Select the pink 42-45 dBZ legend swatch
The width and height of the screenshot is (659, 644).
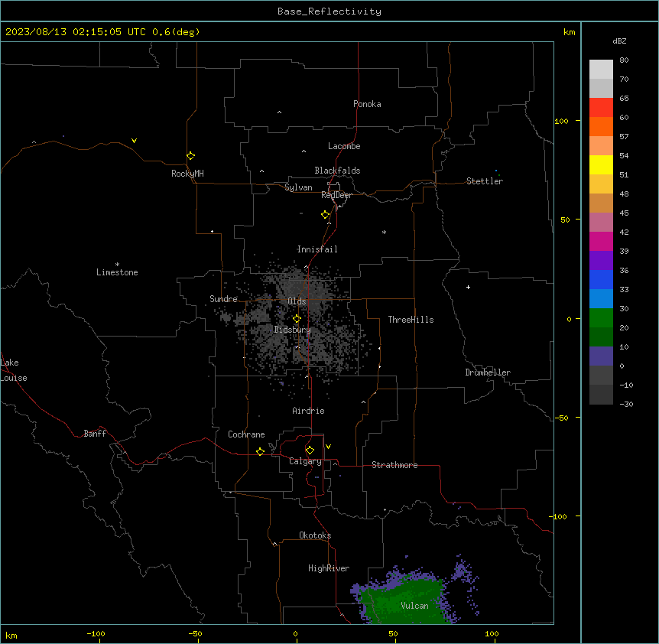[x=601, y=223]
